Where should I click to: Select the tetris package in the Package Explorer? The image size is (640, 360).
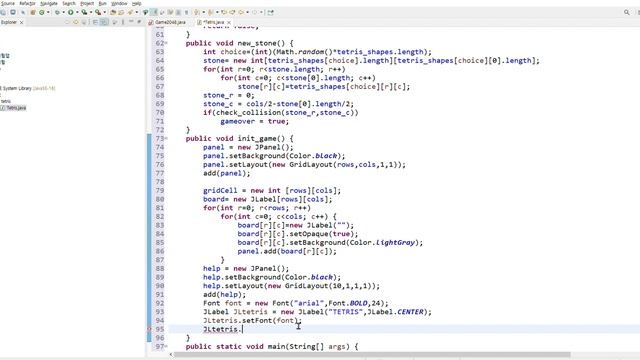tap(5, 101)
